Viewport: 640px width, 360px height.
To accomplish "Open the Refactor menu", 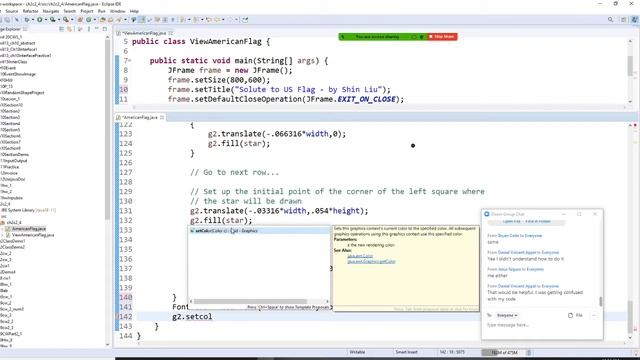I will coord(30,11).
